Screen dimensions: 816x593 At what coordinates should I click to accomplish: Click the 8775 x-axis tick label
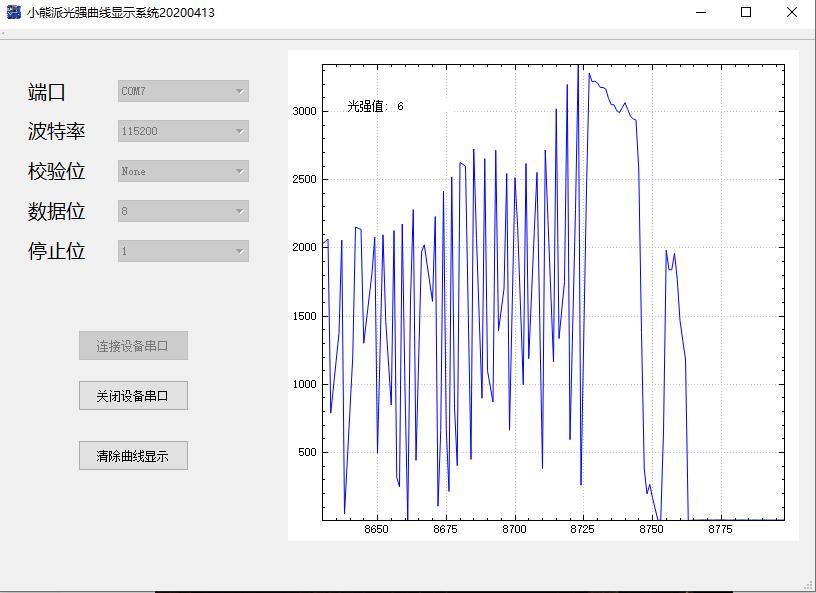(720, 529)
